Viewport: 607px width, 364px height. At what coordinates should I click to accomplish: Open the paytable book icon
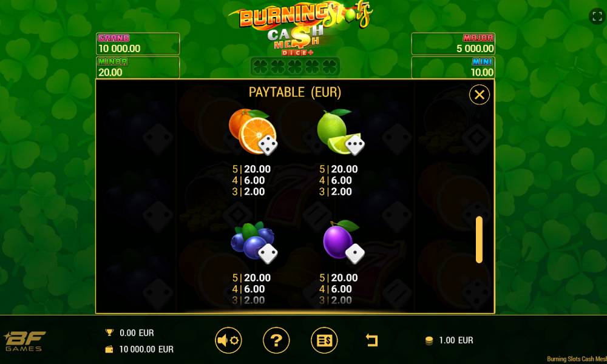(x=324, y=340)
